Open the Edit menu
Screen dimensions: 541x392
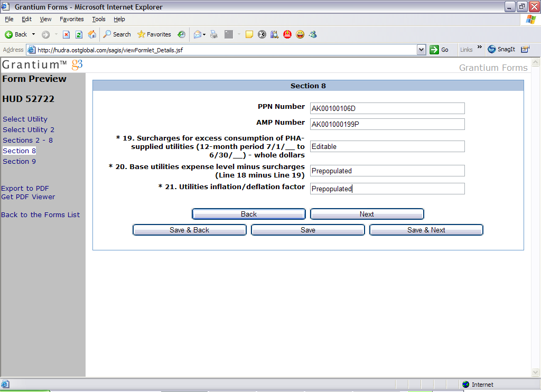tap(26, 20)
